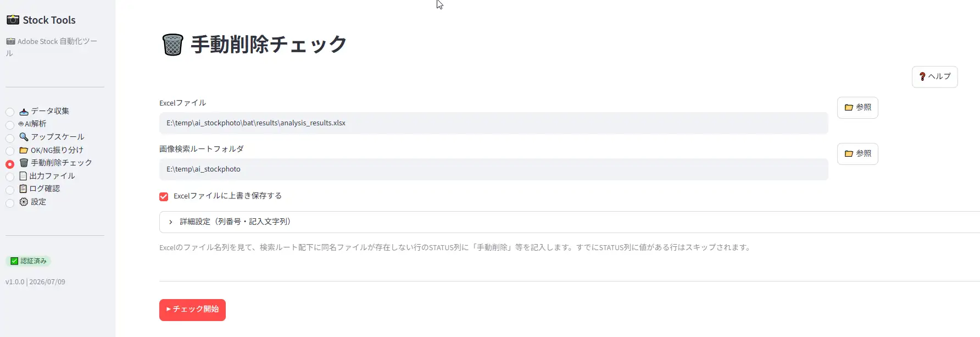
Task: Click the 画像検索ルートフォルダ path field
Action: [494, 169]
